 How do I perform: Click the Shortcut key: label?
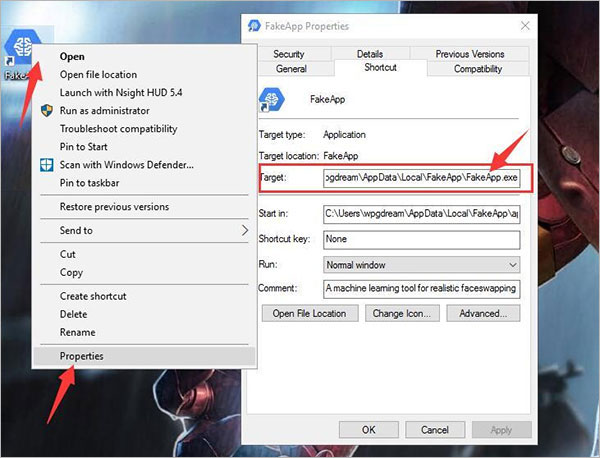pos(284,239)
